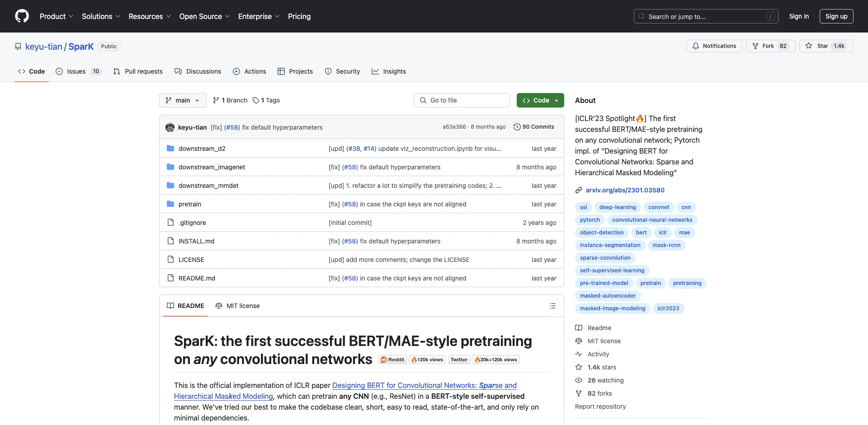Click the link chain icon beside arxiv URL
Image resolution: width=868 pixels, height=425 pixels.
[579, 190]
